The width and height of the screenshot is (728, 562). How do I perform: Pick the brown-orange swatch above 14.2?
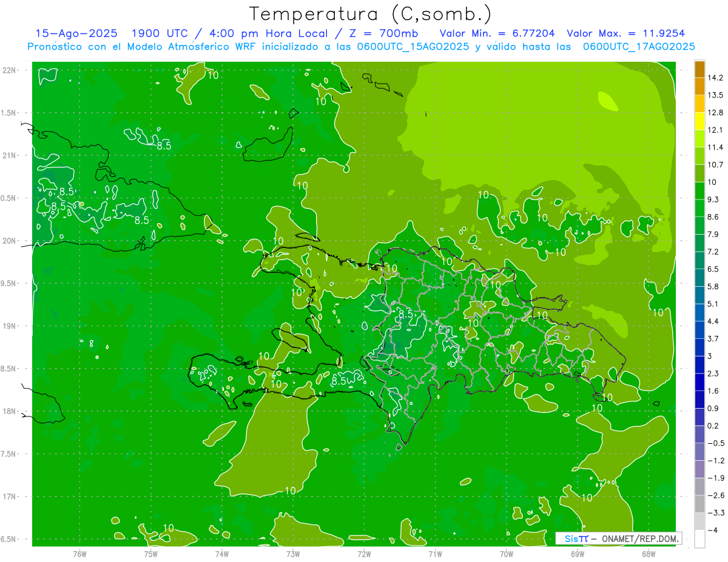point(699,69)
